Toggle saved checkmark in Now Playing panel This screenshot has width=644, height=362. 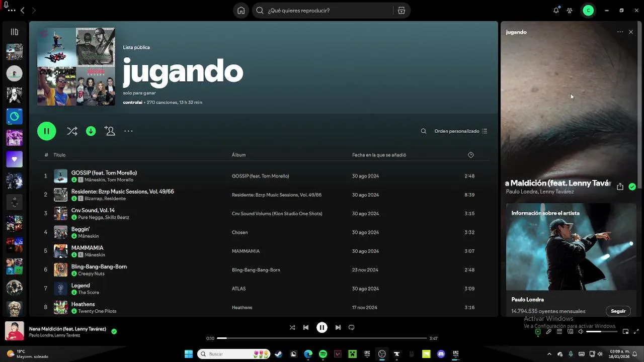tap(632, 187)
